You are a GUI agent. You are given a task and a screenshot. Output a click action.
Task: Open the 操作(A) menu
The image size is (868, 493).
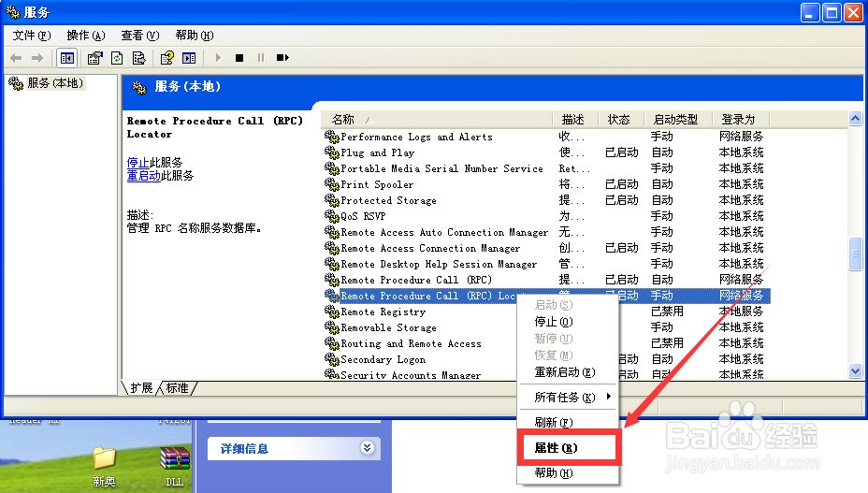click(x=86, y=36)
